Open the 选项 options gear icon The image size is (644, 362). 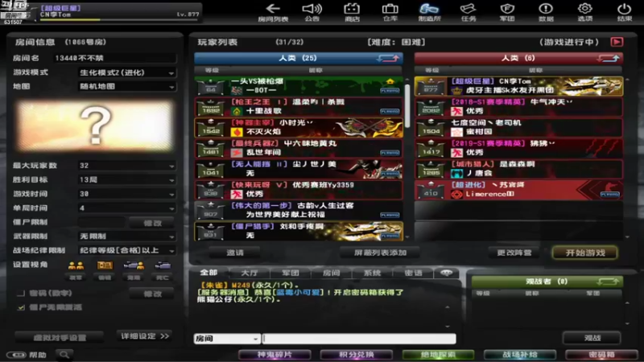585,9
